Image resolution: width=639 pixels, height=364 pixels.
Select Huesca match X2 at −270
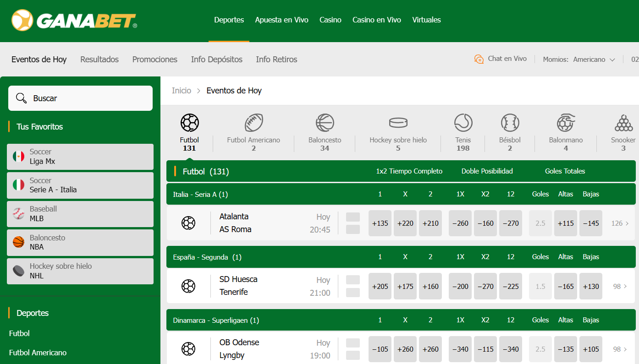(485, 286)
